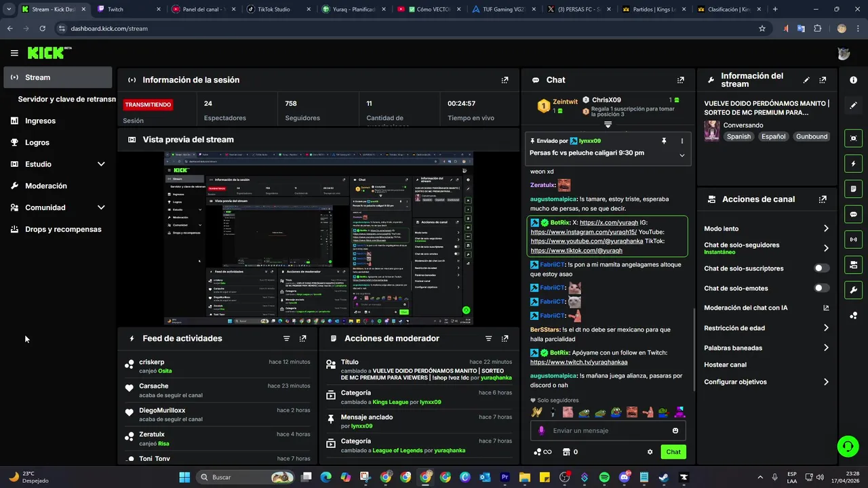Click Hostear canal action

pyautogui.click(x=725, y=365)
